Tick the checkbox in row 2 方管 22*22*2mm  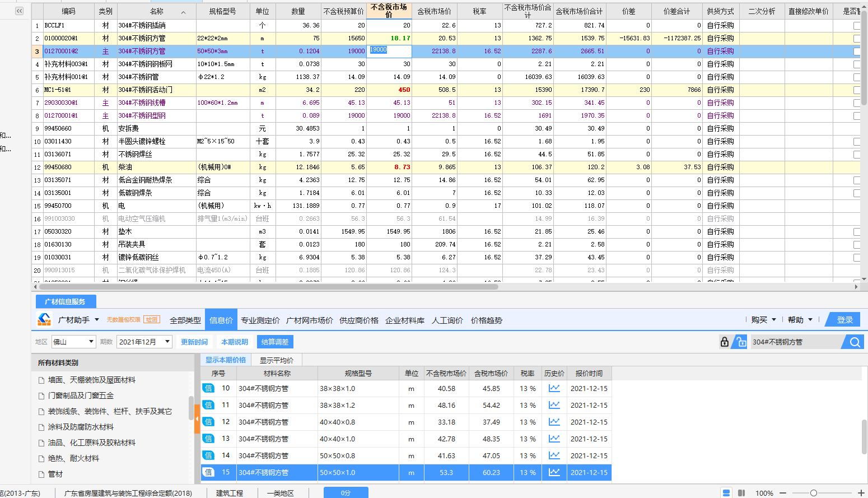click(857, 39)
